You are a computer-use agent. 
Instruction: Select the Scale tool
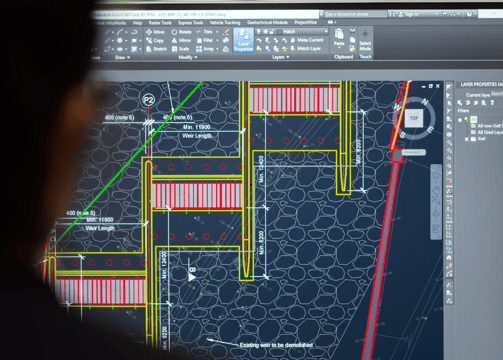point(180,49)
